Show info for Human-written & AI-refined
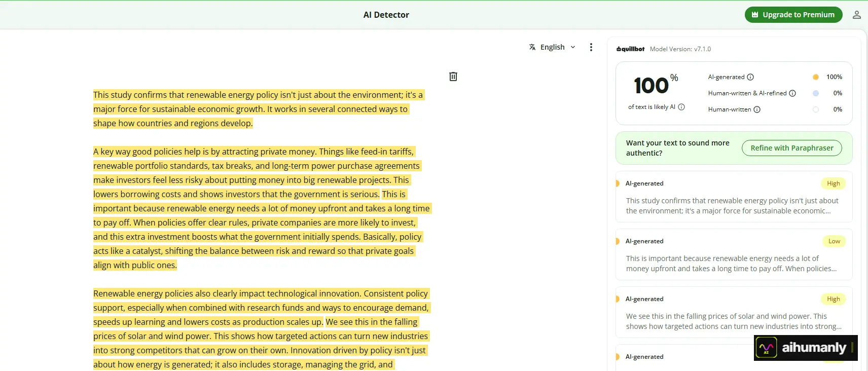Viewport: 868px width, 371px height. pos(792,93)
